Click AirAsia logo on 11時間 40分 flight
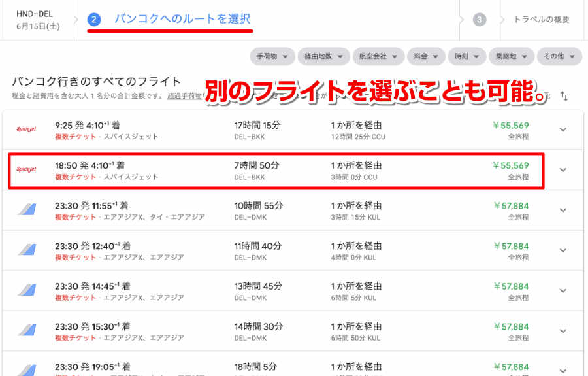Image resolution: width=588 pixels, height=376 pixels. coord(27,250)
